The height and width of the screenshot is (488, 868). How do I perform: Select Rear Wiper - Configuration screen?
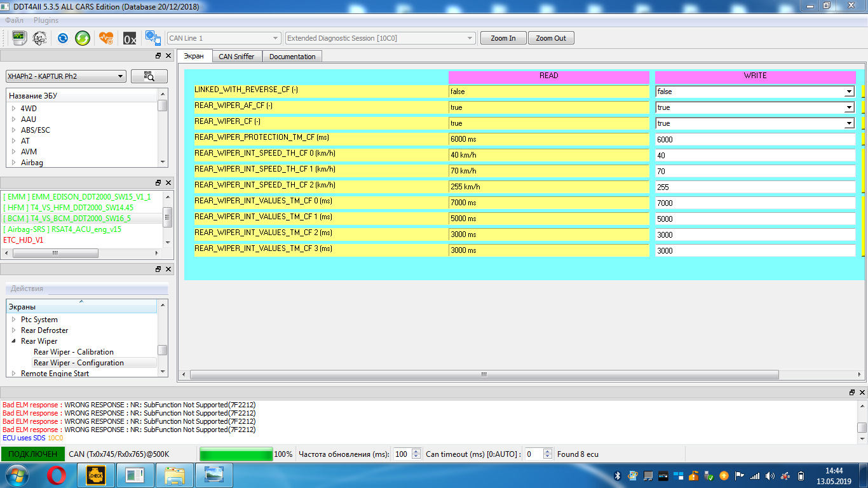79,363
